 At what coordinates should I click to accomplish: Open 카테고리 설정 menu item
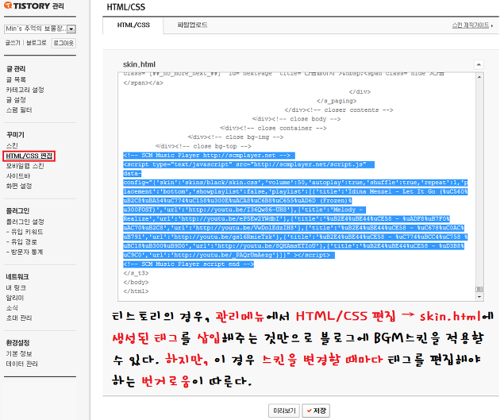(25, 90)
